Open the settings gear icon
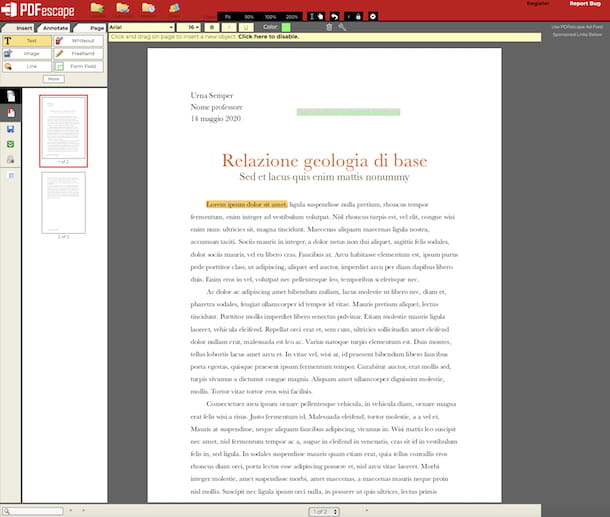The width and height of the screenshot is (610, 517). (373, 17)
